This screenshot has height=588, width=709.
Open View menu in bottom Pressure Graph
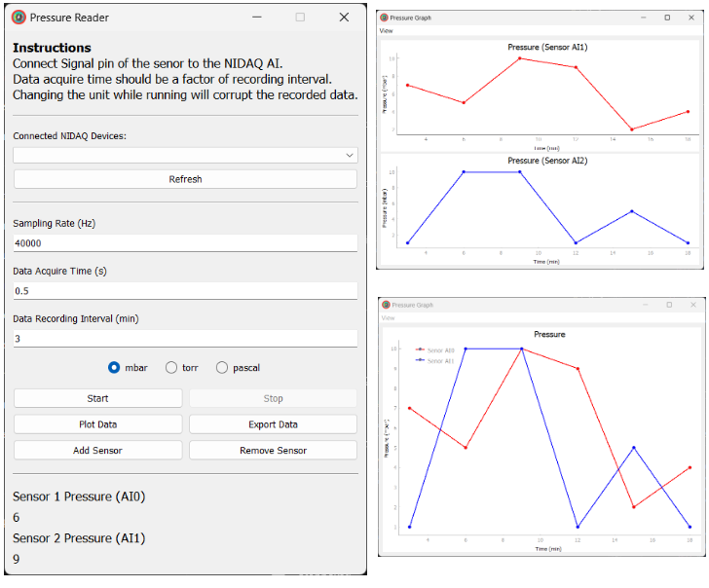tap(388, 317)
